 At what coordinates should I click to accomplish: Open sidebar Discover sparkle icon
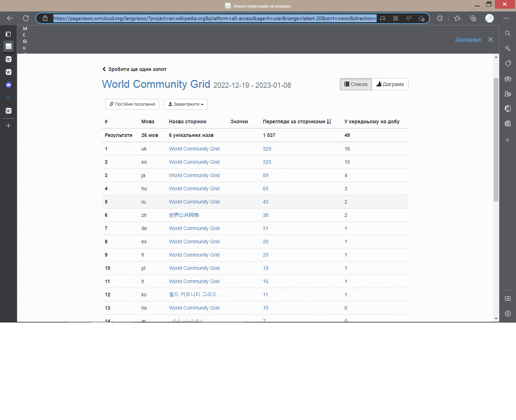coord(508,48)
